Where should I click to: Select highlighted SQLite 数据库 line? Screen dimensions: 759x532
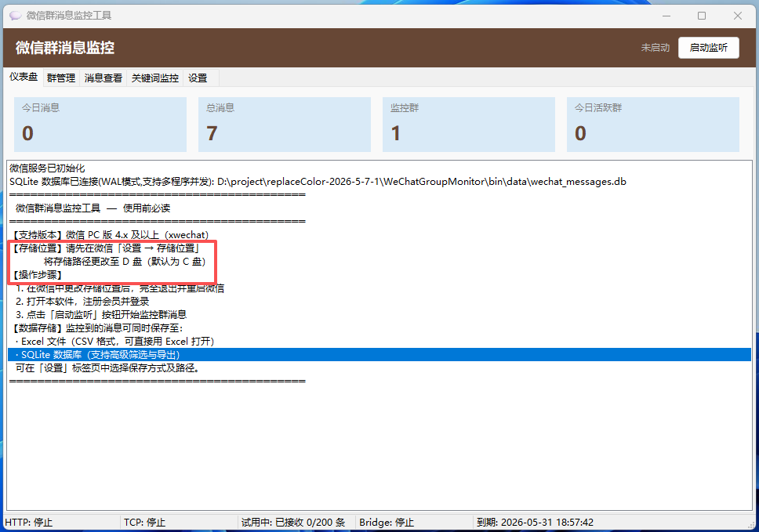(379, 354)
